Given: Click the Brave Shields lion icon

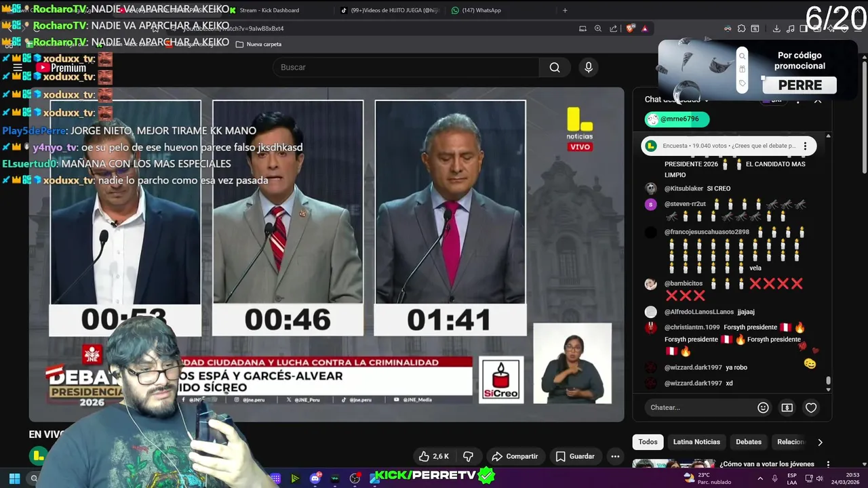Looking at the screenshot, I should pyautogui.click(x=630, y=28).
